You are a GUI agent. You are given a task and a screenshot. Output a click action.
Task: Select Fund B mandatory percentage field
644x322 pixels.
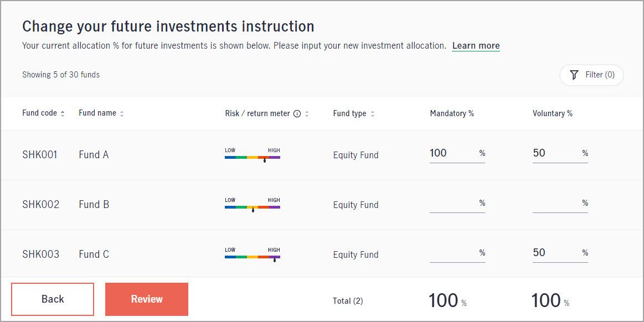click(x=457, y=204)
